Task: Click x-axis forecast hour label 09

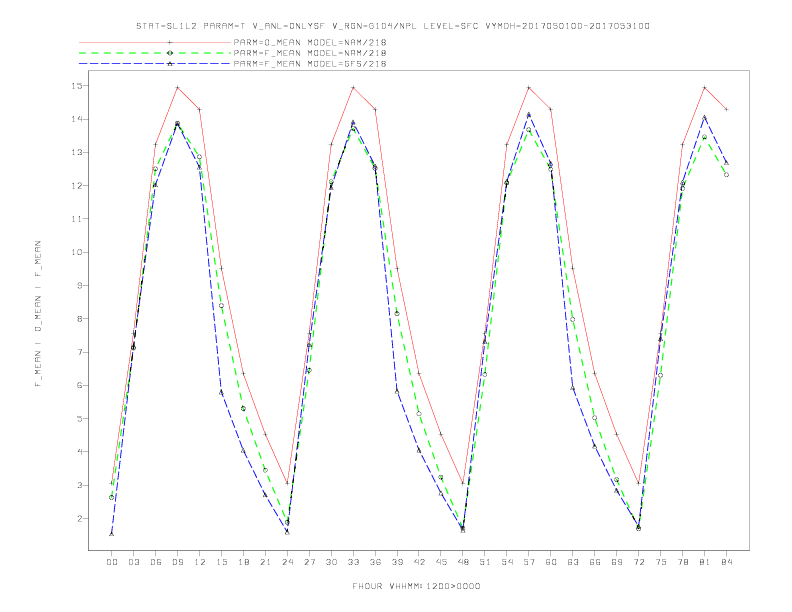Action: 177,562
